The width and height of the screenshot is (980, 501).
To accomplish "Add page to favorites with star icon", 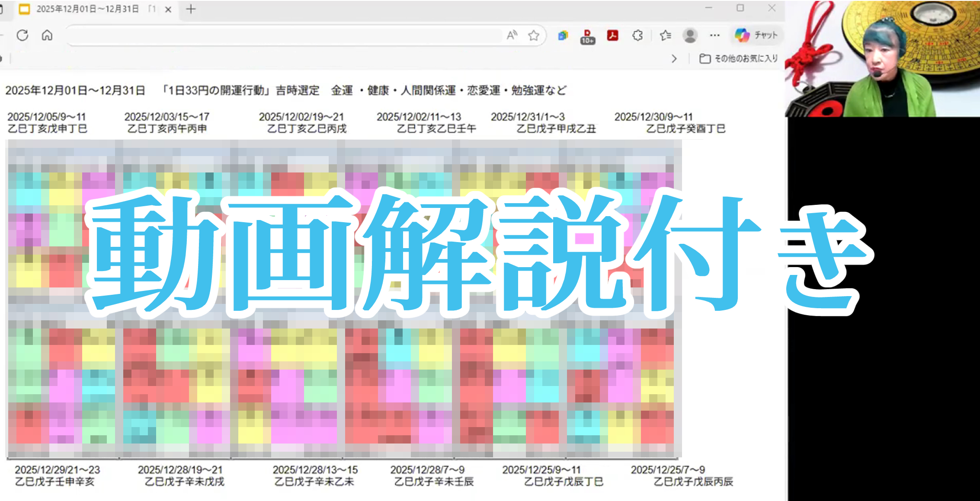I will tap(534, 35).
